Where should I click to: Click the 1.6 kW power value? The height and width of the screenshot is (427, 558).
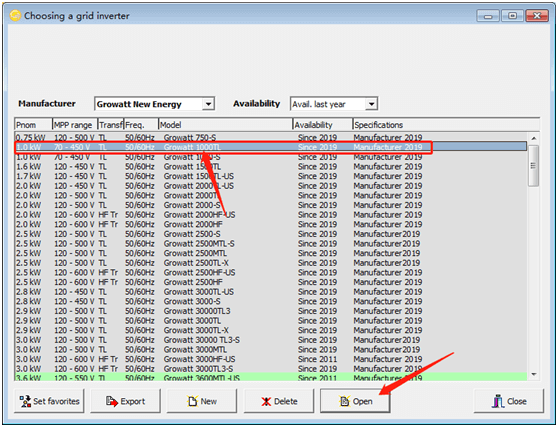point(28,167)
